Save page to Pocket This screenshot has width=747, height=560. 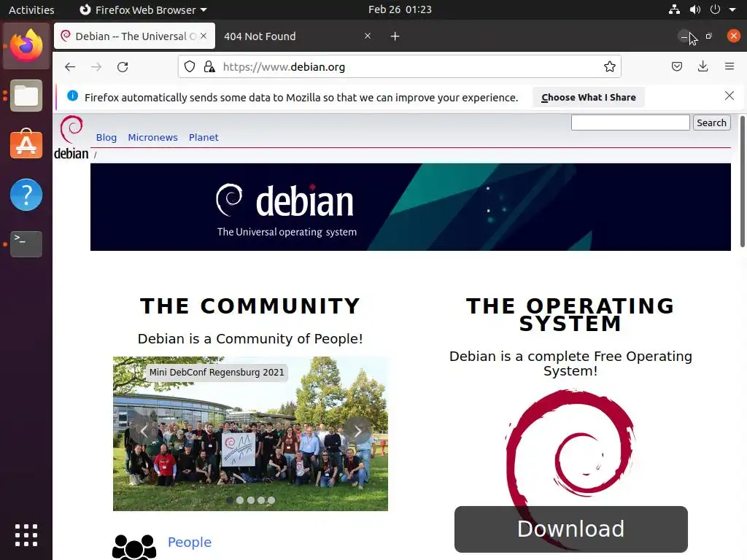676,66
